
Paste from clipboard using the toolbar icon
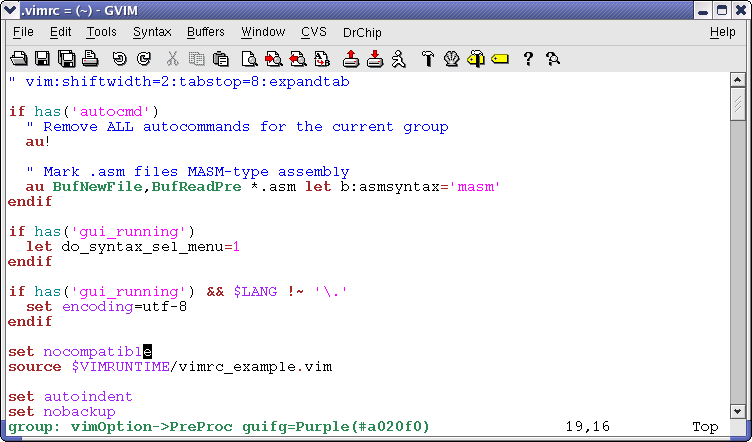pos(221,59)
